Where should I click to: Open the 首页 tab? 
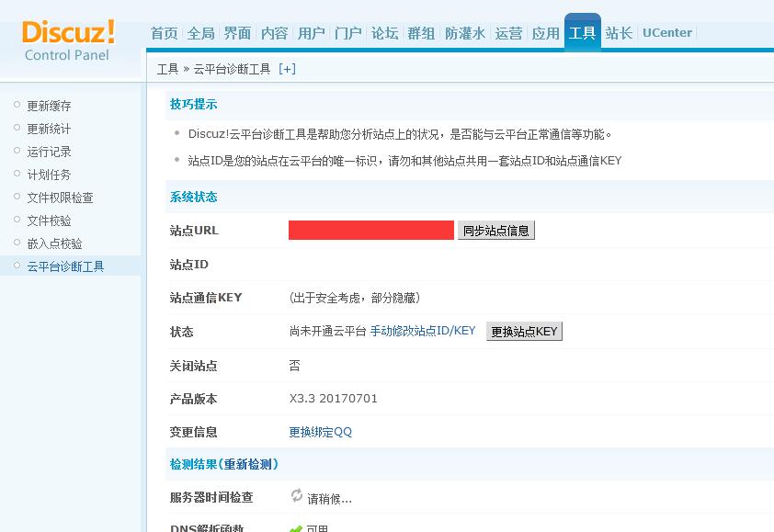(x=164, y=33)
